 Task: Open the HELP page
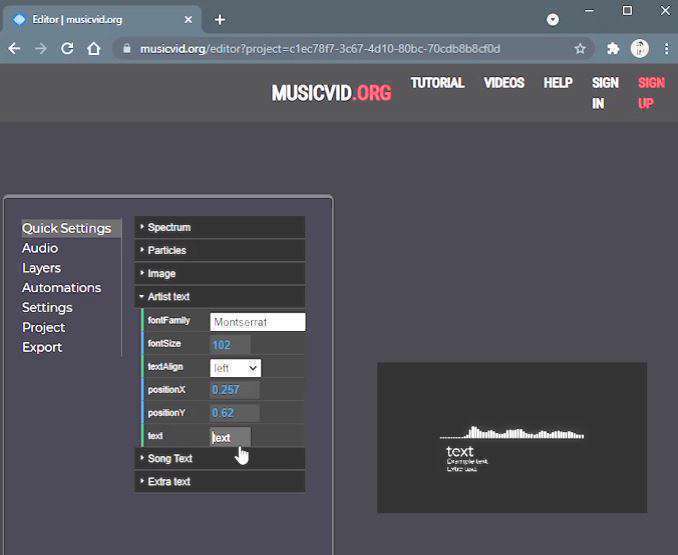click(558, 83)
